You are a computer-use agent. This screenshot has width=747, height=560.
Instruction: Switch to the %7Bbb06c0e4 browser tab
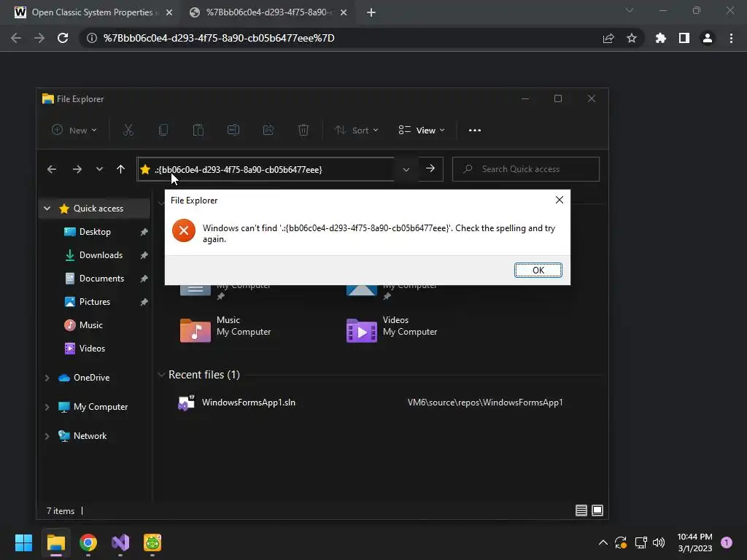(x=269, y=12)
